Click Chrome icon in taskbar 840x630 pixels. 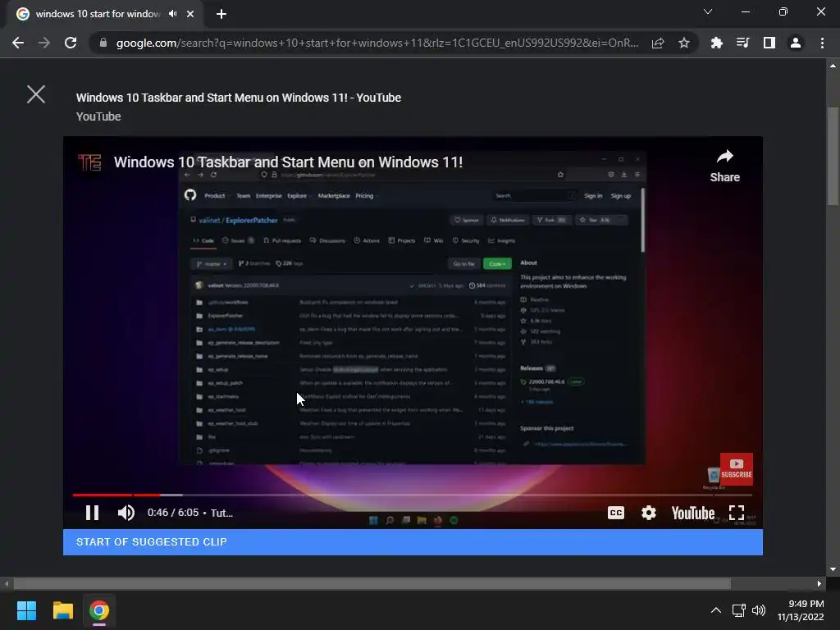(99, 610)
